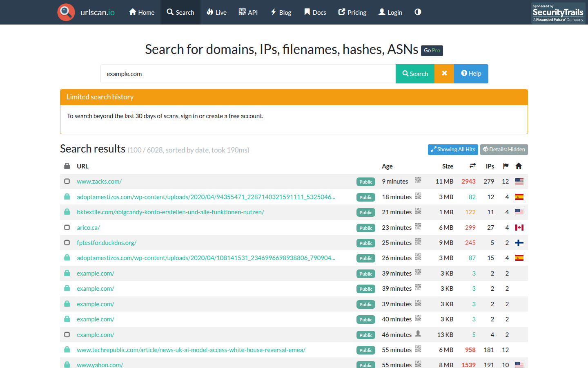Click the user icon in the 46 minutes row
Image resolution: width=588 pixels, height=368 pixels.
(418, 334)
